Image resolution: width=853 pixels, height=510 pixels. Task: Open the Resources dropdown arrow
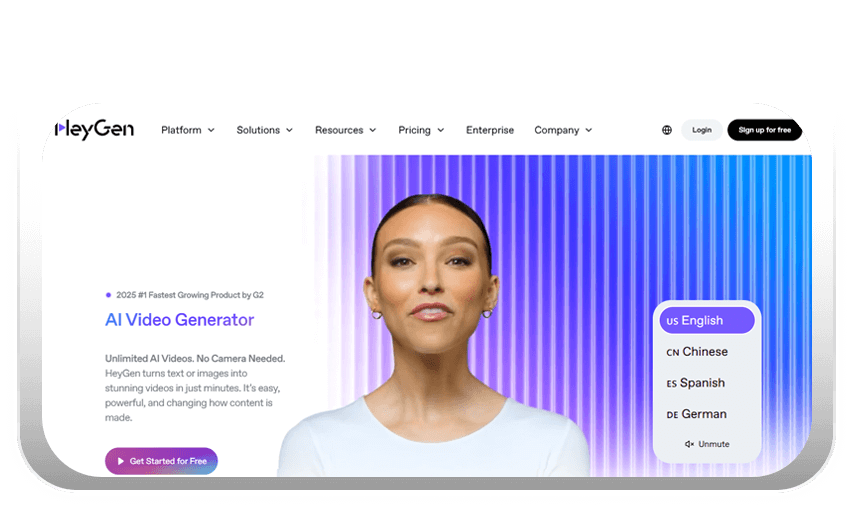373,130
